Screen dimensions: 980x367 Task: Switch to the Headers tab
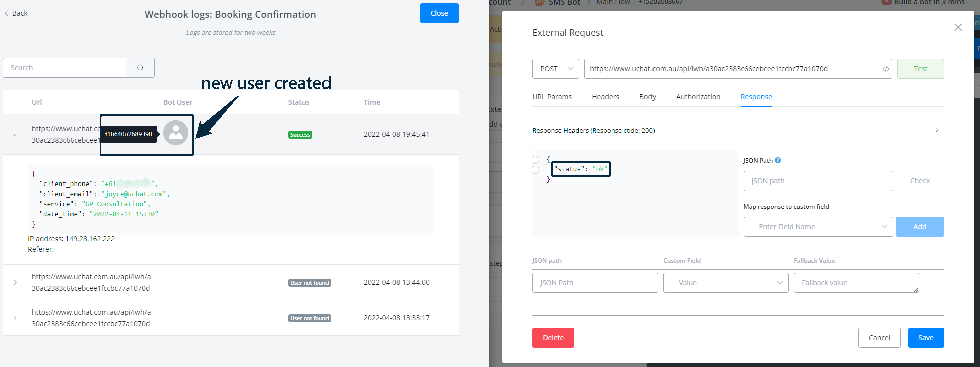click(605, 97)
